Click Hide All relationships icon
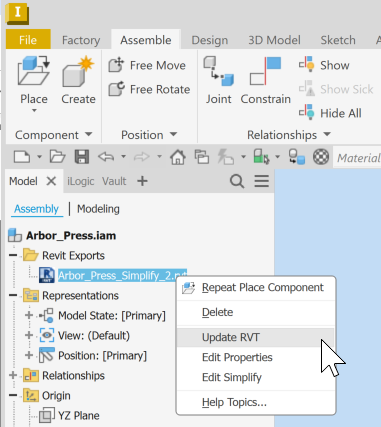The image size is (381, 427). 306,112
